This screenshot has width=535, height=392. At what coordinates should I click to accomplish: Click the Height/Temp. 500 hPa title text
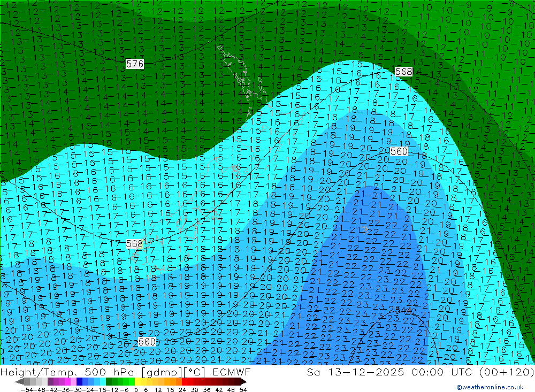tap(63, 372)
